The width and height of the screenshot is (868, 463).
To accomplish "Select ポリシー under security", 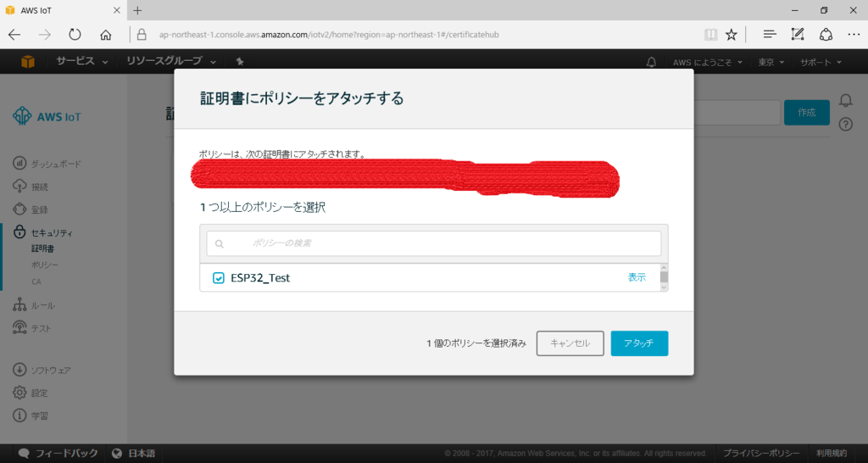I will pos(45,265).
